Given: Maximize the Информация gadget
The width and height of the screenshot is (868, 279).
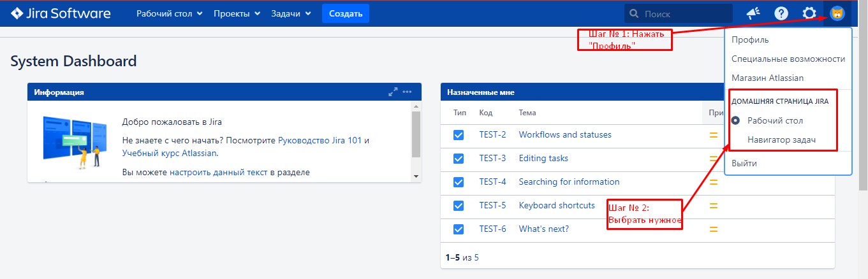Looking at the screenshot, I should 393,92.
